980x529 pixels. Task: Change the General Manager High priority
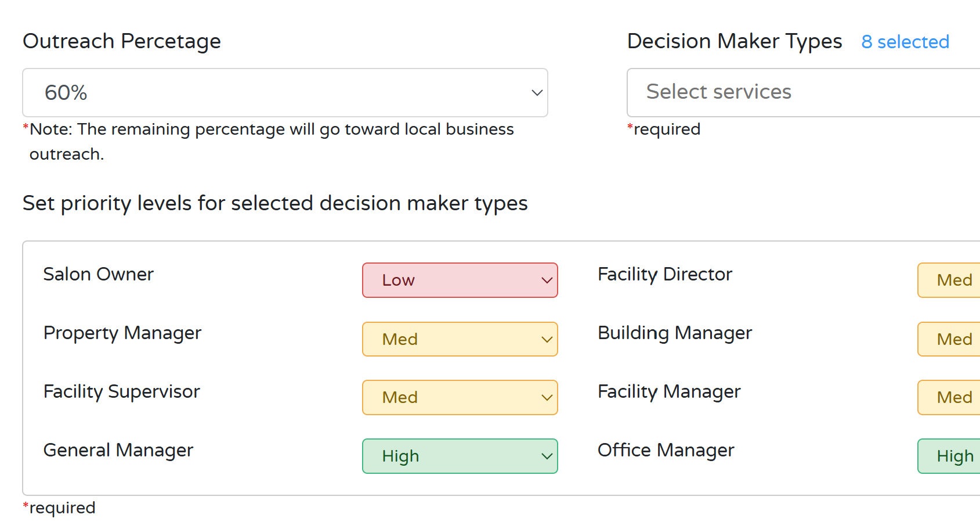click(x=459, y=456)
